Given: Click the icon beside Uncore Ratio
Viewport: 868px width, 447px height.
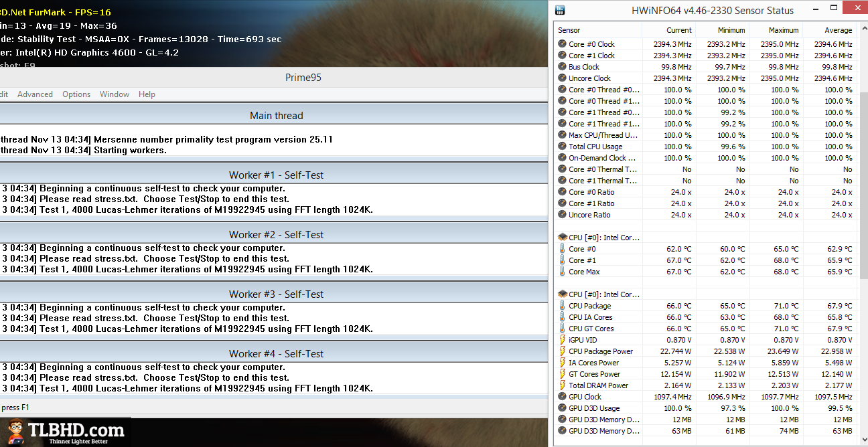Looking at the screenshot, I should 562,215.
